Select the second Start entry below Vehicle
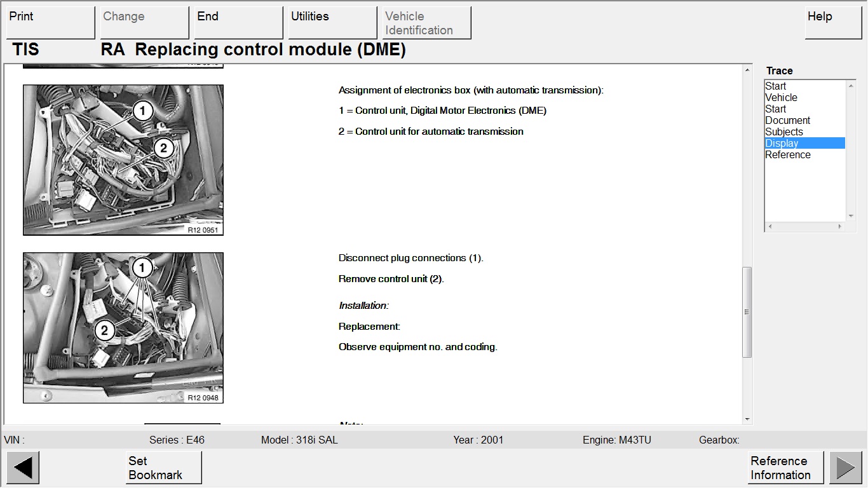Image resolution: width=868 pixels, height=488 pixels. (x=804, y=109)
